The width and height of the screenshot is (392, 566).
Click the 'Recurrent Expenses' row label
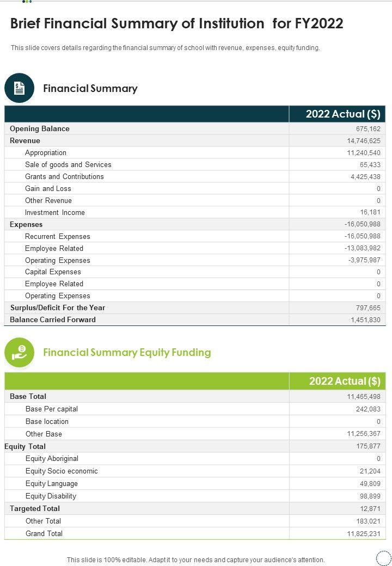pyautogui.click(x=58, y=236)
